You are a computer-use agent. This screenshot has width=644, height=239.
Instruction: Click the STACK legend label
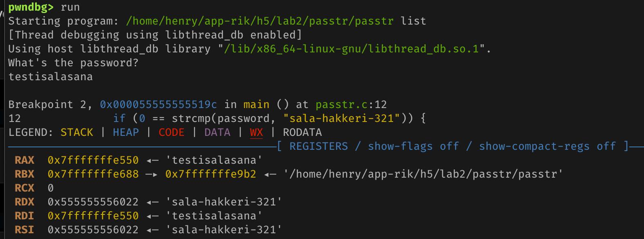tap(77, 133)
